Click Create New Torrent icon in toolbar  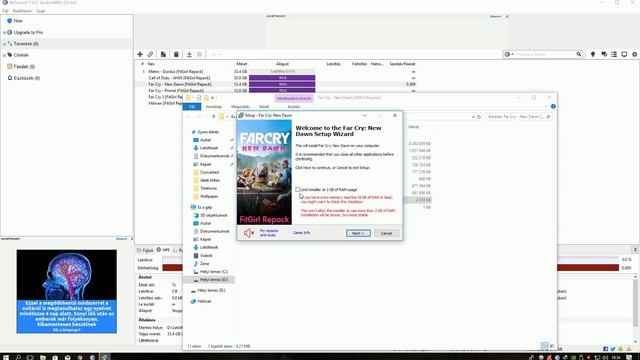[x=163, y=54]
